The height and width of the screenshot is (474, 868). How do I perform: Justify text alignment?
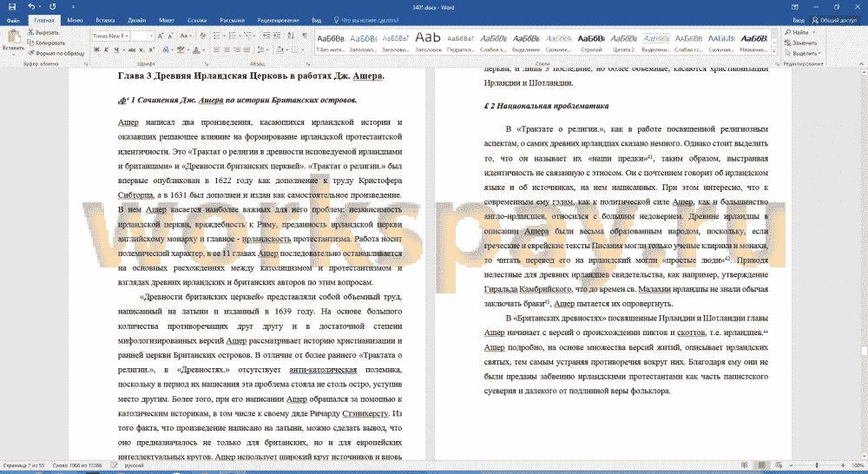(247, 49)
